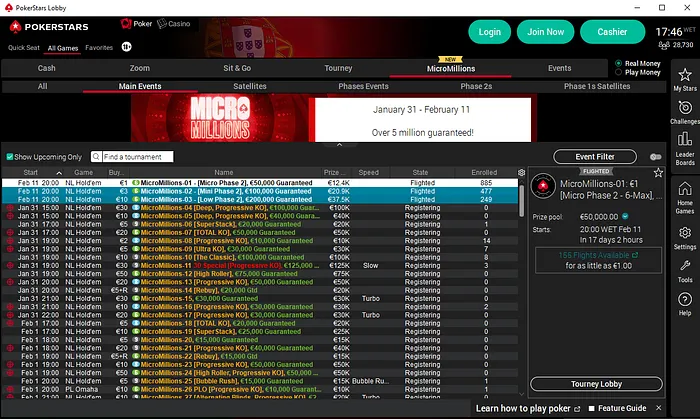Open the Event Filter
Image resolution: width=700 pixels, height=419 pixels.
click(x=595, y=157)
